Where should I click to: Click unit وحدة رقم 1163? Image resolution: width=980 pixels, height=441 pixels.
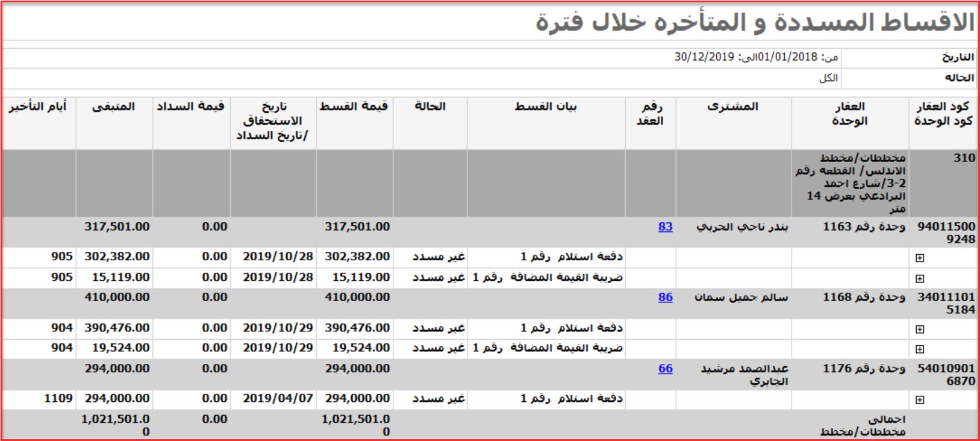pos(864,227)
